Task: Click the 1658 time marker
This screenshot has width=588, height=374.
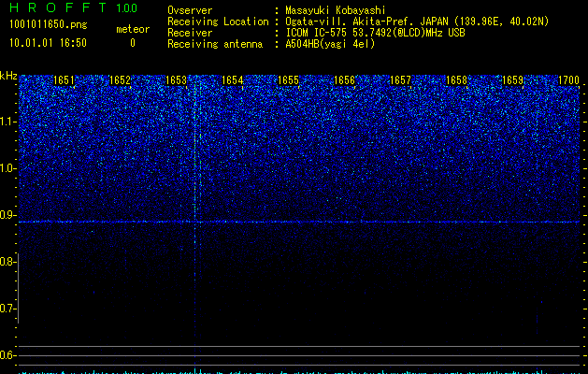Action: (457, 80)
